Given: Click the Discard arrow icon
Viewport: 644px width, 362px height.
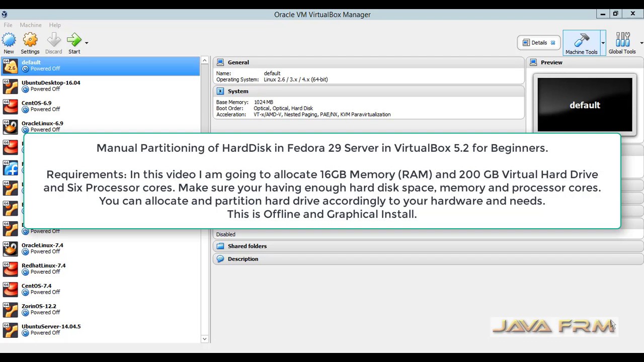Looking at the screenshot, I should (54, 40).
